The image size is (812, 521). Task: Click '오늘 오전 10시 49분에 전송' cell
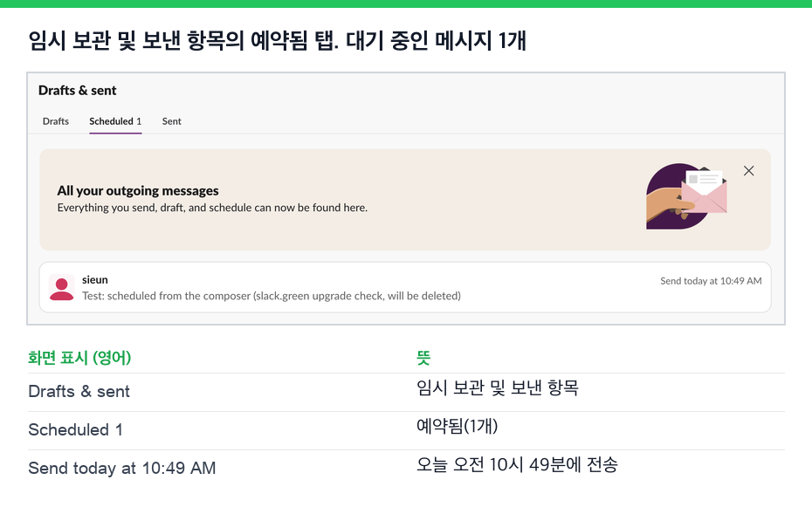pos(517,464)
